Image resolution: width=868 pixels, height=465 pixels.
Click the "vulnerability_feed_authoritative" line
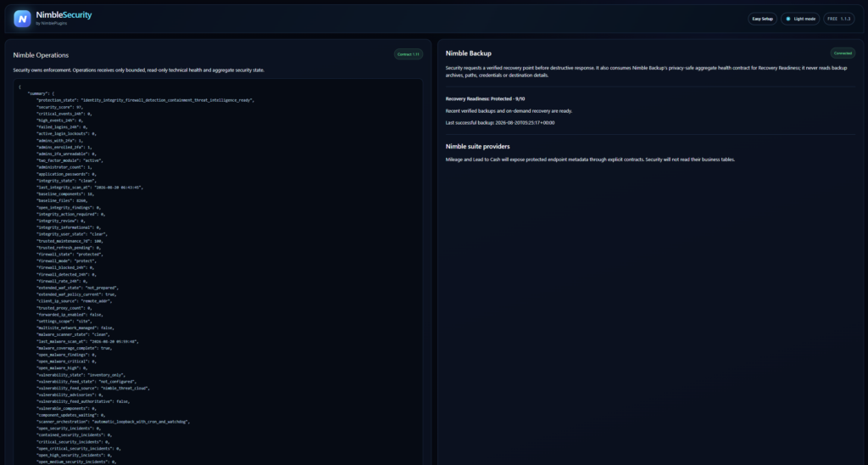[x=83, y=402]
